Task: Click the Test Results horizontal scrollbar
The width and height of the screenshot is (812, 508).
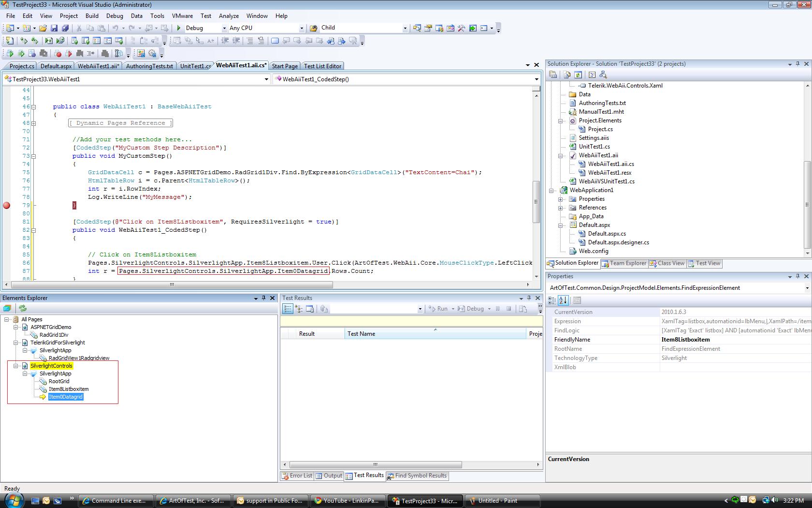Action: (x=375, y=464)
